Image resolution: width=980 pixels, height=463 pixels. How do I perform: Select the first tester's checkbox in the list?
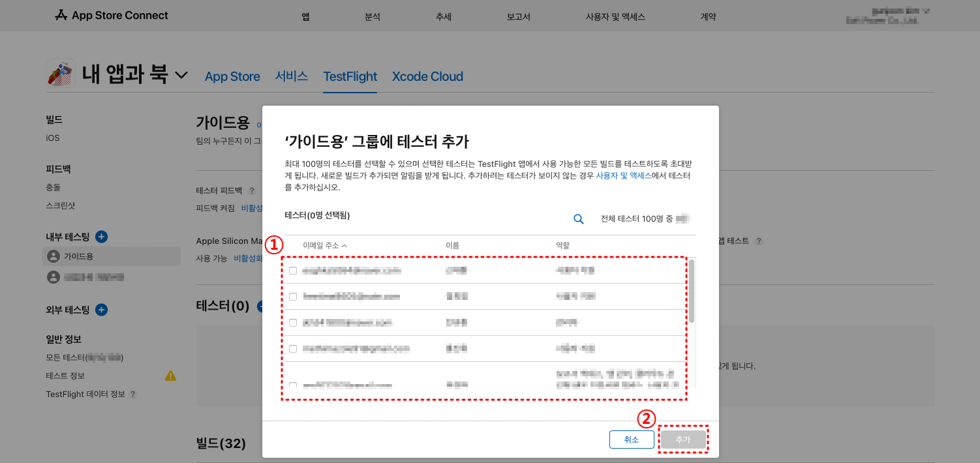pos(293,270)
